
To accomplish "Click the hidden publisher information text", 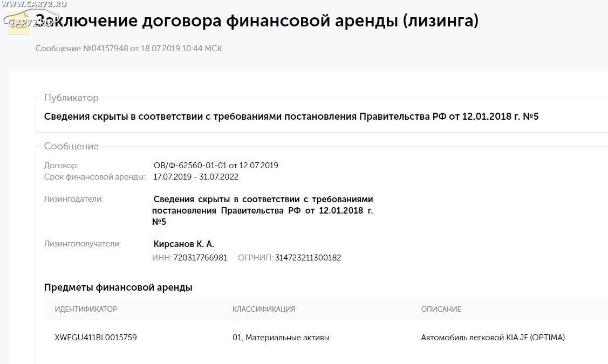I will tap(291, 116).
